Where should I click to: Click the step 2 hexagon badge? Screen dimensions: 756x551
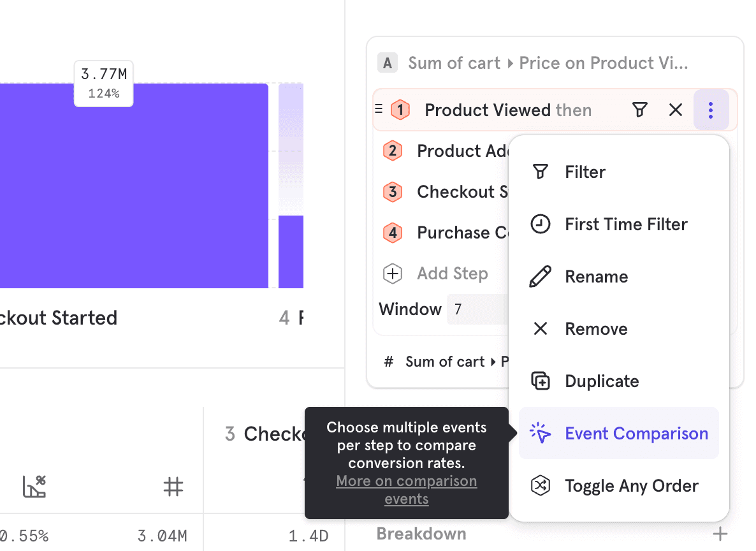393,151
